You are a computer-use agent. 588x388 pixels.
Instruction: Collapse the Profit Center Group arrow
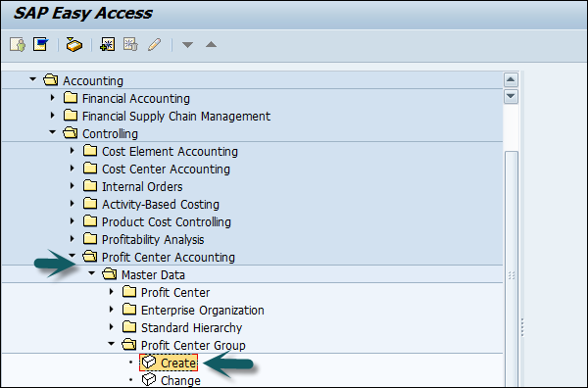click(x=112, y=344)
